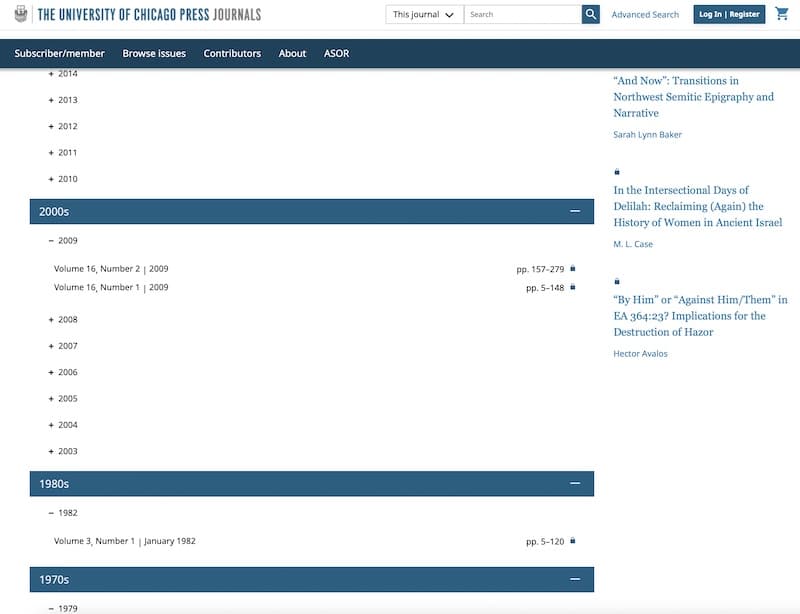
Task: Collapse the 1980s decade section
Action: 575,483
